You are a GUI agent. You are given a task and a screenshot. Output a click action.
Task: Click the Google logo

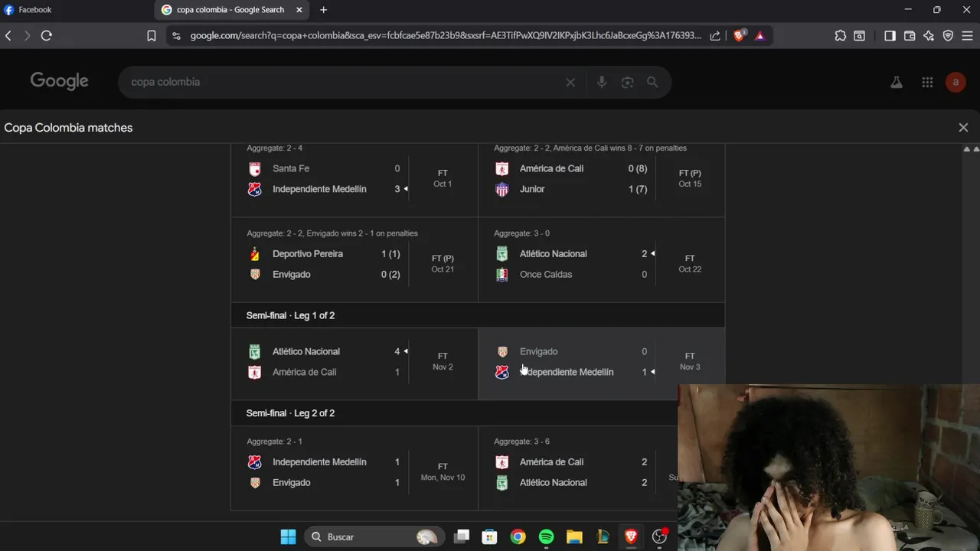point(60,81)
